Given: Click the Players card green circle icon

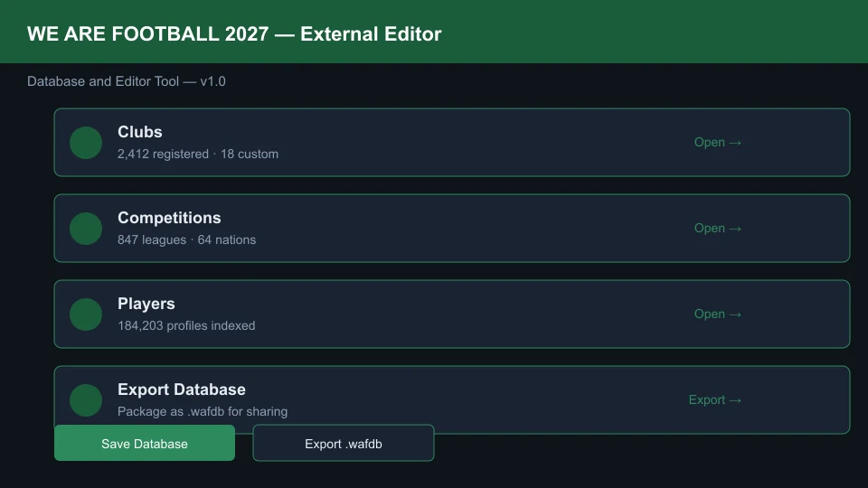Looking at the screenshot, I should [x=86, y=314].
